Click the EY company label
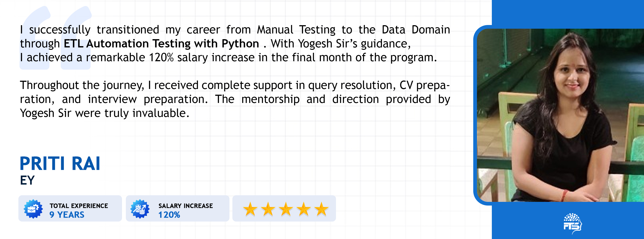 (x=27, y=180)
